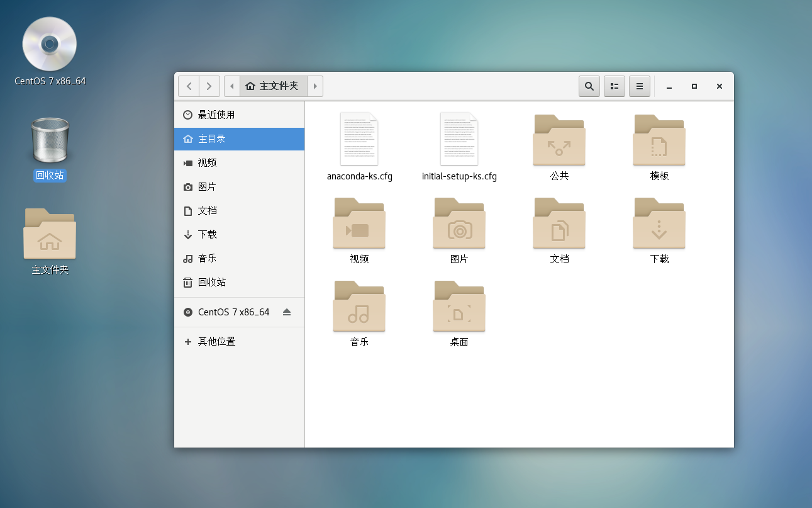Minimize the file manager window

pyautogui.click(x=669, y=86)
